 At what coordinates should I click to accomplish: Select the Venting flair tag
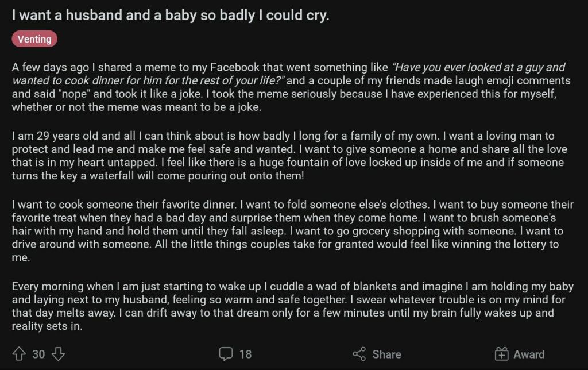(x=34, y=39)
